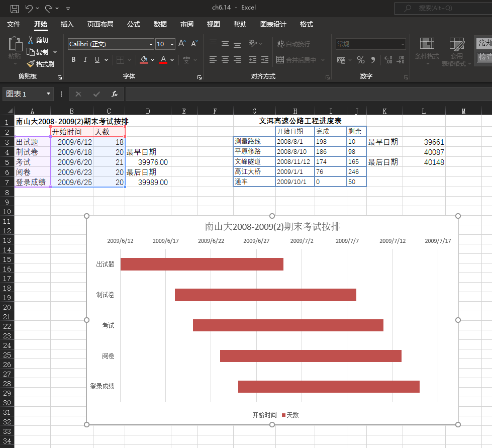
Task: Open the 文件 (File) menu
Action: pos(14,24)
